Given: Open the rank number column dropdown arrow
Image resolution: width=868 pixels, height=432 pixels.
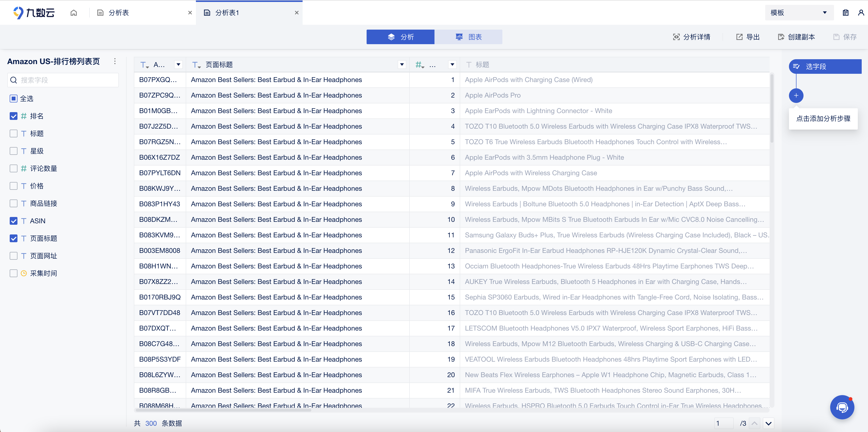Looking at the screenshot, I should (x=452, y=65).
